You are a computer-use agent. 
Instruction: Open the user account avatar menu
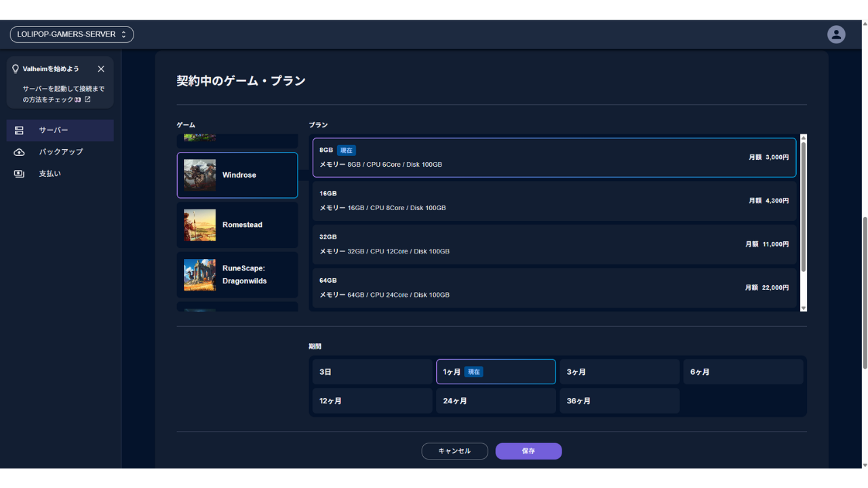[x=836, y=35]
